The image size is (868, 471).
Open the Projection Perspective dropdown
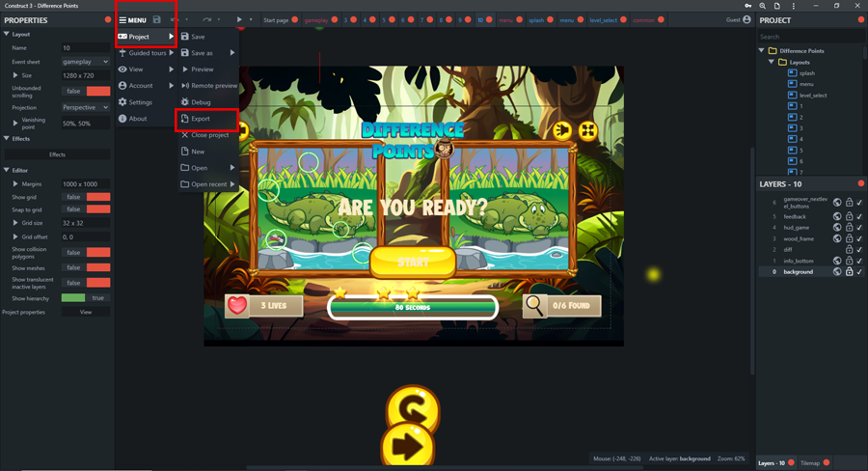coord(86,108)
